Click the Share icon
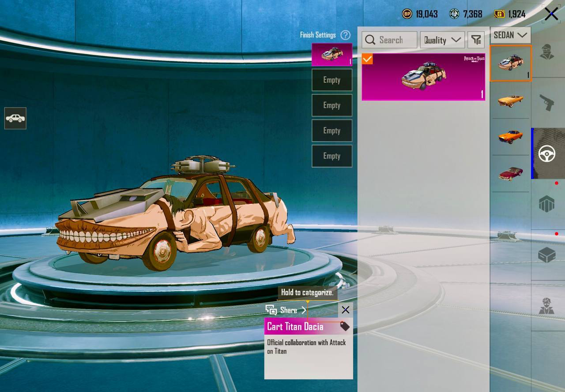The height and width of the screenshot is (392, 565). click(x=271, y=310)
